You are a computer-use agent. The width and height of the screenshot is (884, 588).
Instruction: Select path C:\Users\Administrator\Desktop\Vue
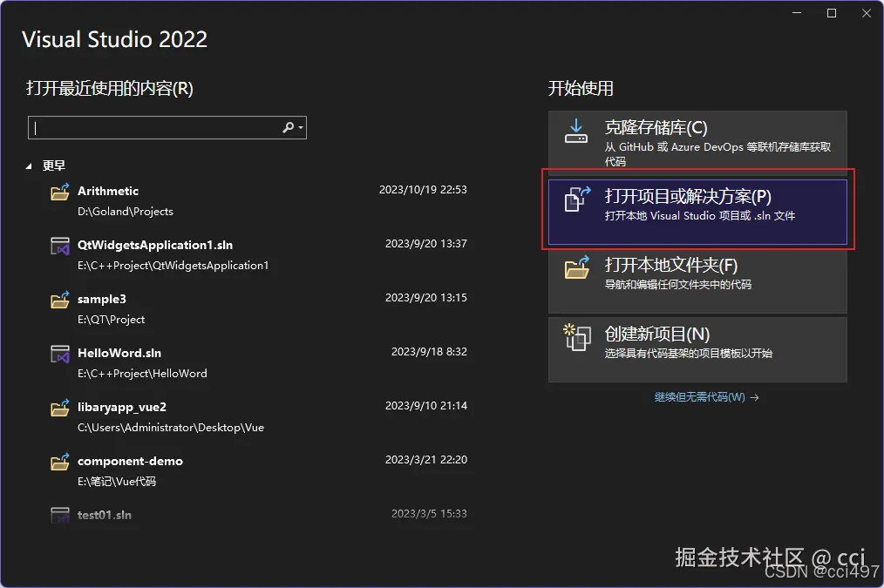point(171,428)
